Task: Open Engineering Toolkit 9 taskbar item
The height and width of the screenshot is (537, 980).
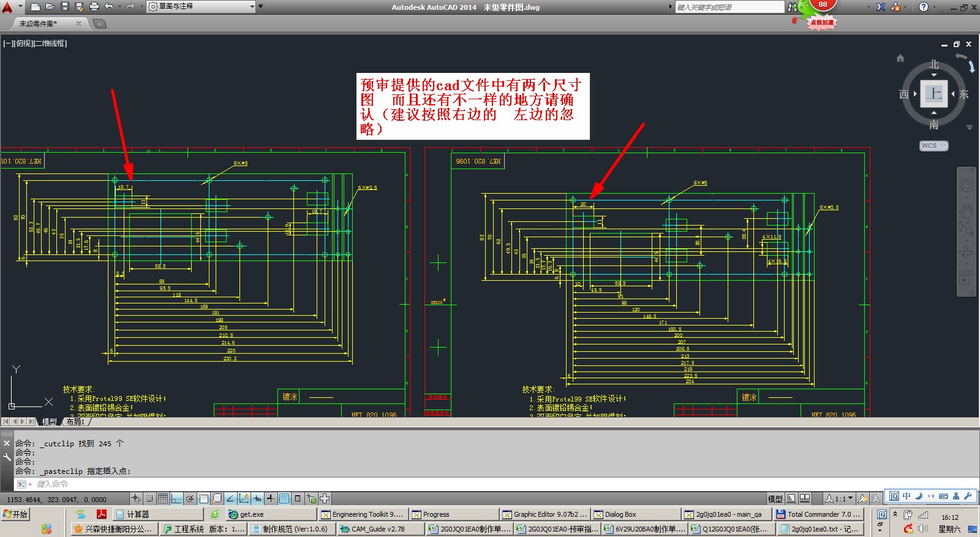Action: tap(363, 514)
